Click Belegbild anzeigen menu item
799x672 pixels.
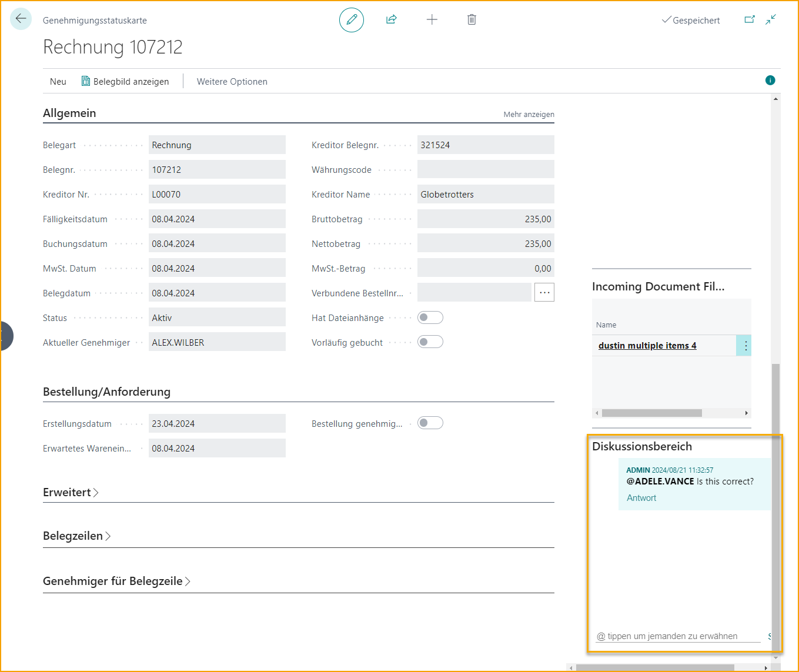click(x=125, y=82)
